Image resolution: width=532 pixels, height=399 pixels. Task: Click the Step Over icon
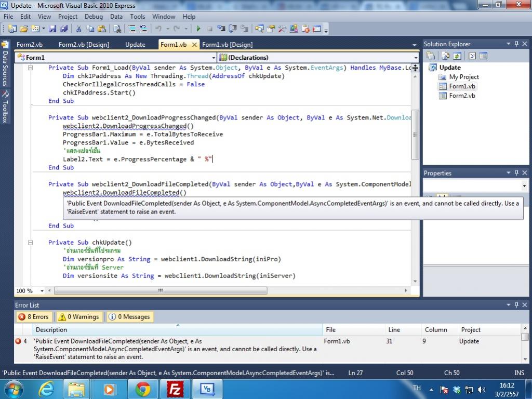coord(233,29)
